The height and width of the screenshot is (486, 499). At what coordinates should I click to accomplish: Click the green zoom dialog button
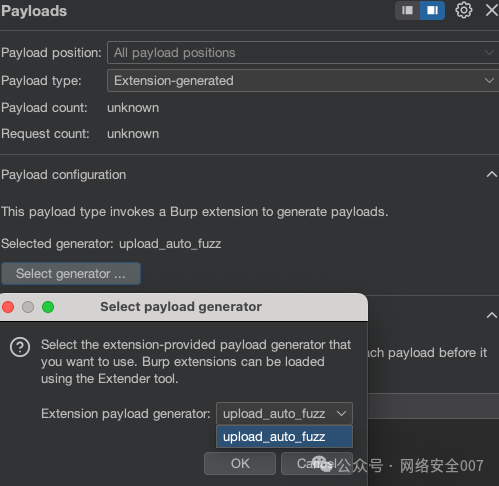(48, 307)
